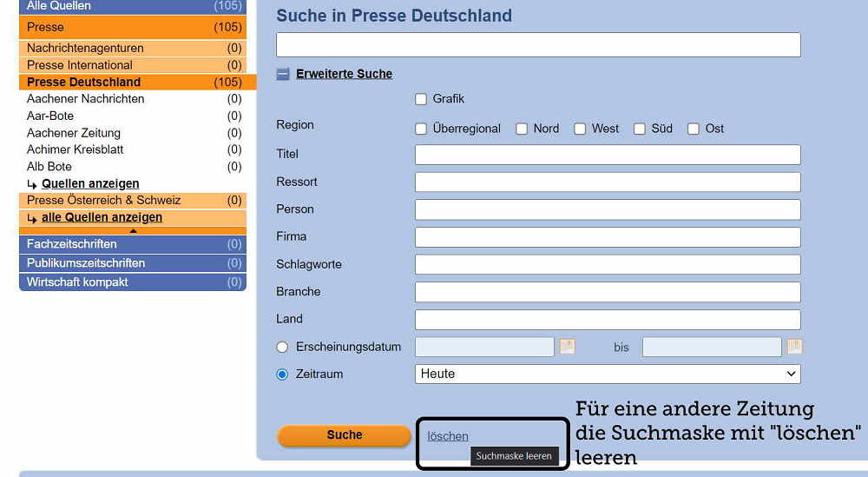Open the Nachrichtenagenturen source category
The image size is (868, 477).
85,48
